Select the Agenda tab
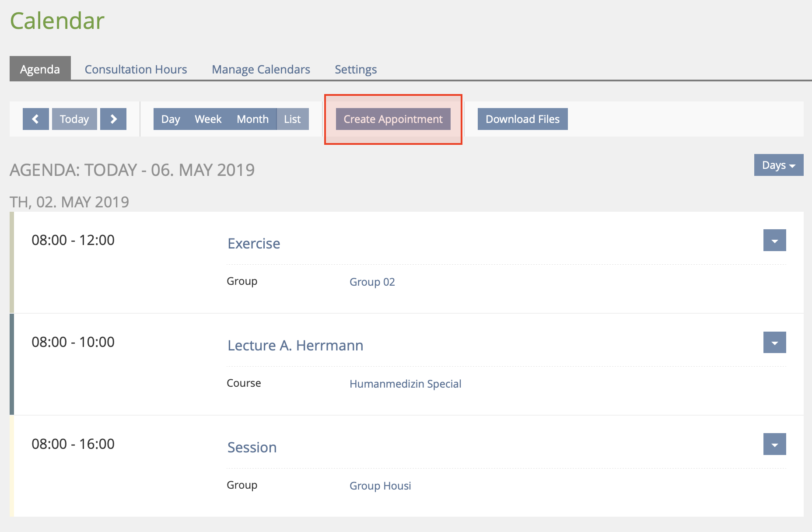This screenshot has height=532, width=812. [x=40, y=69]
